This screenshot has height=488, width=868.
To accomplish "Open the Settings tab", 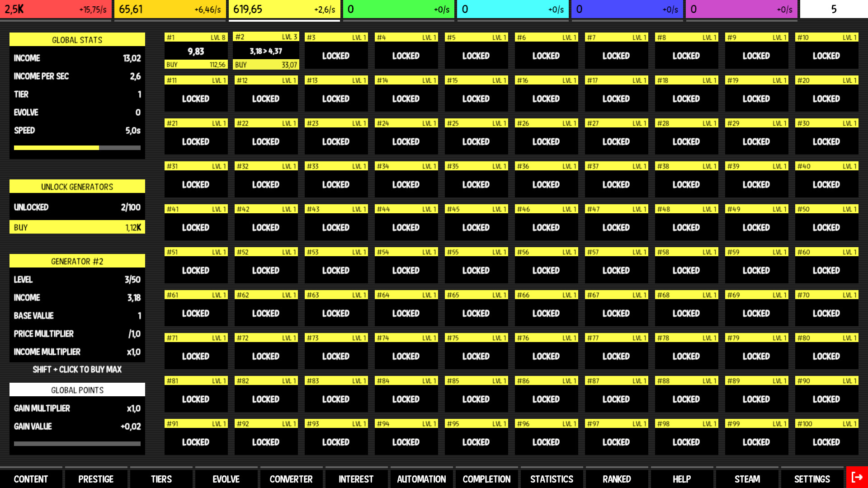I will 812,479.
